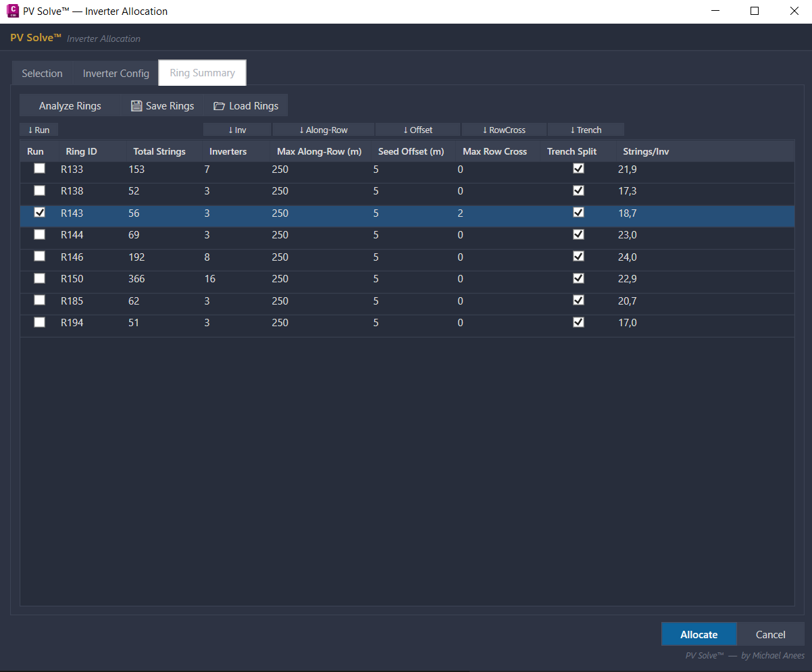Apply the Run fill-down button
Image resolution: width=812 pixels, height=672 pixels.
(x=39, y=130)
